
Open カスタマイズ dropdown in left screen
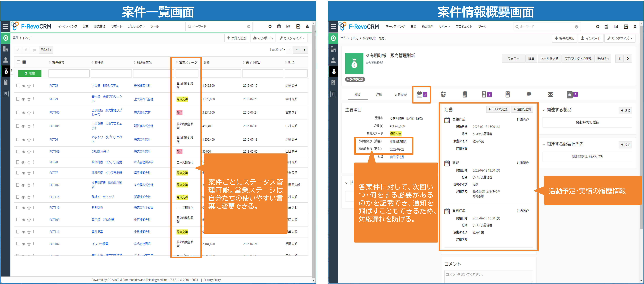[x=292, y=38]
